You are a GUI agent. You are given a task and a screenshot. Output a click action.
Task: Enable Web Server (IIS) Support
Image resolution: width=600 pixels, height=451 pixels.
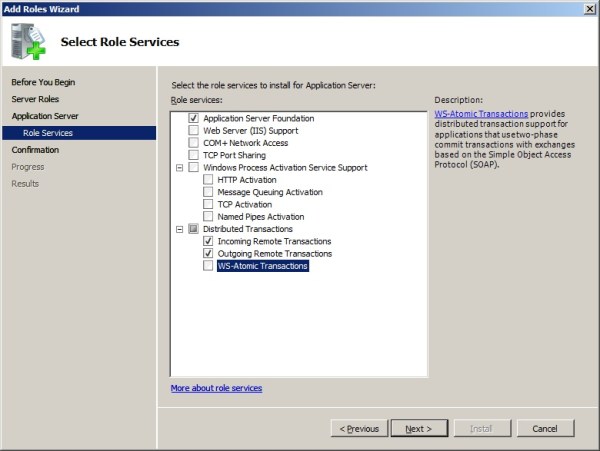[x=194, y=130]
